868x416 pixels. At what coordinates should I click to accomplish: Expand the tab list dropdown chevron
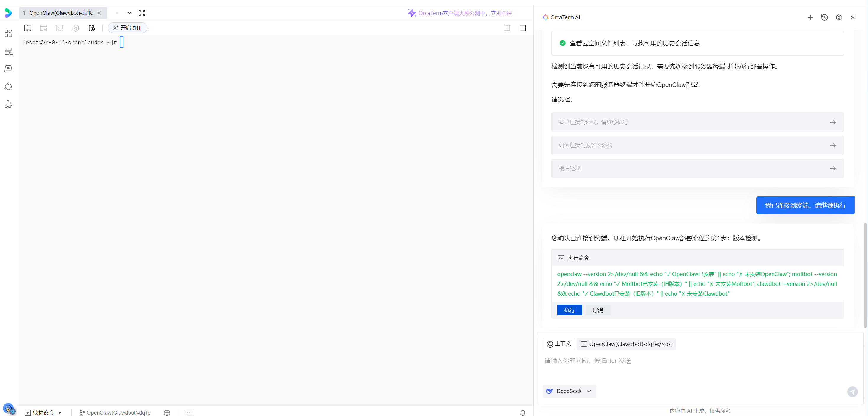pyautogui.click(x=129, y=13)
